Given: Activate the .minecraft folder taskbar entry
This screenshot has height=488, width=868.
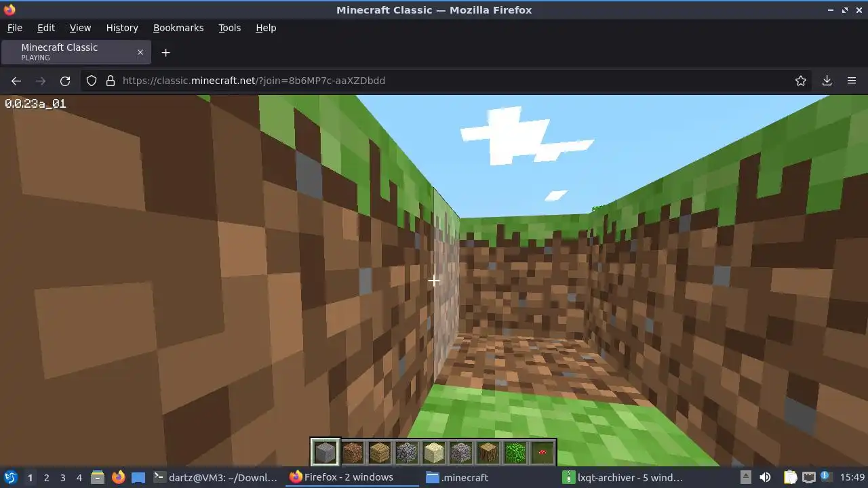Looking at the screenshot, I should click(488, 478).
